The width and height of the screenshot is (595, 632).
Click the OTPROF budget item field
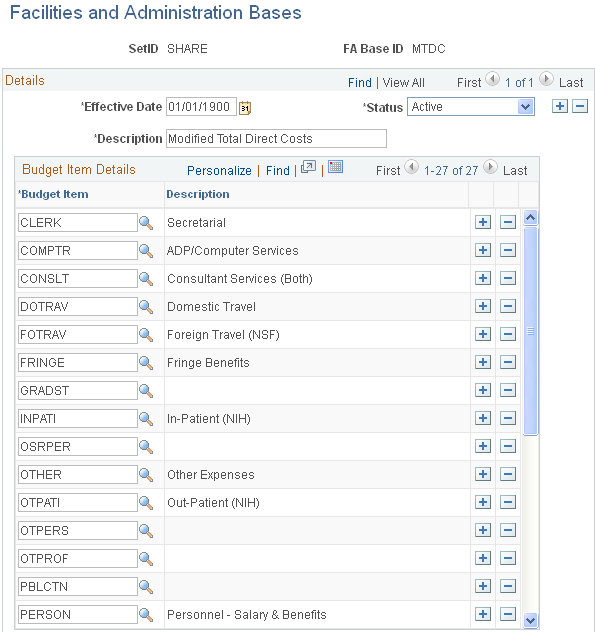coord(77,559)
